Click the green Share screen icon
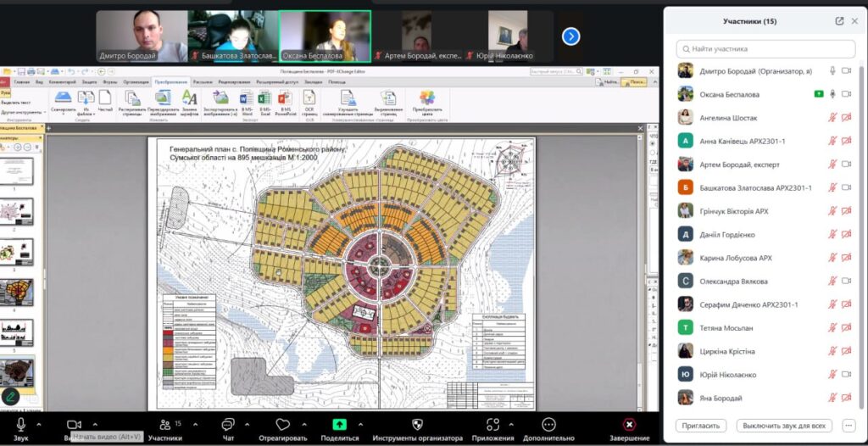Image resolution: width=868 pixels, height=446 pixels. (339, 424)
